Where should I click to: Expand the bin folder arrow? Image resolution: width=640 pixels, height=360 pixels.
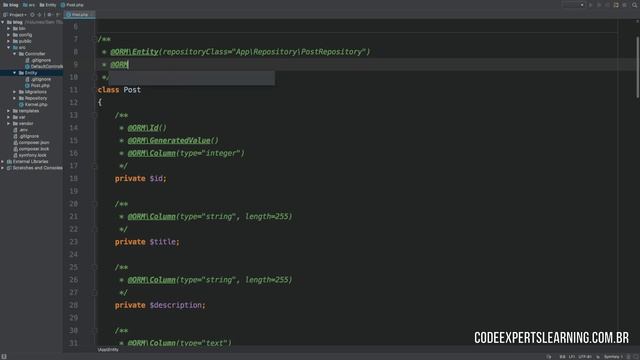[9, 29]
